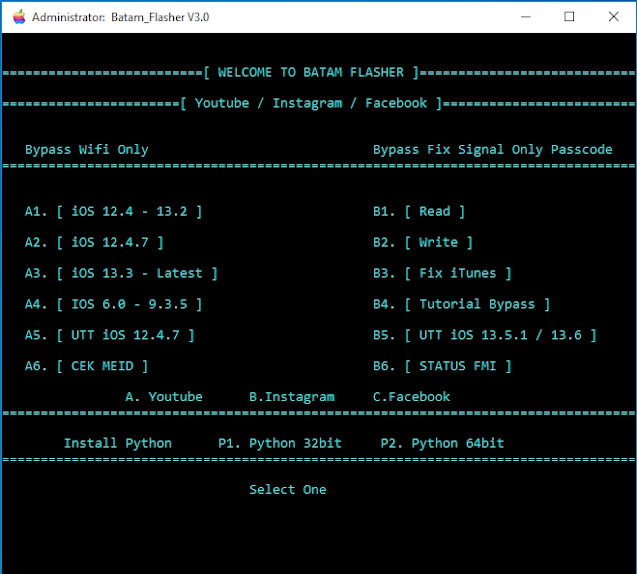Select option A3 iOS 13.3 - Latest
This screenshot has width=637, height=574.
tap(121, 273)
